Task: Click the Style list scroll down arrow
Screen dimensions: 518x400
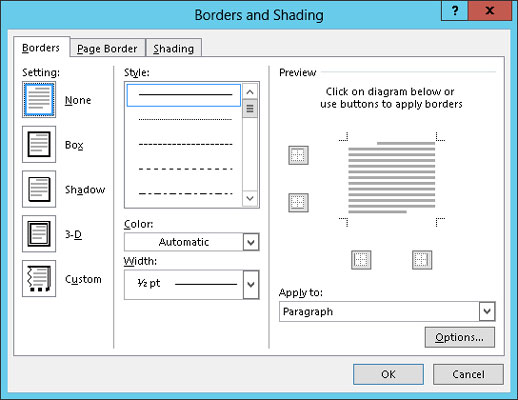Action: coord(250,198)
